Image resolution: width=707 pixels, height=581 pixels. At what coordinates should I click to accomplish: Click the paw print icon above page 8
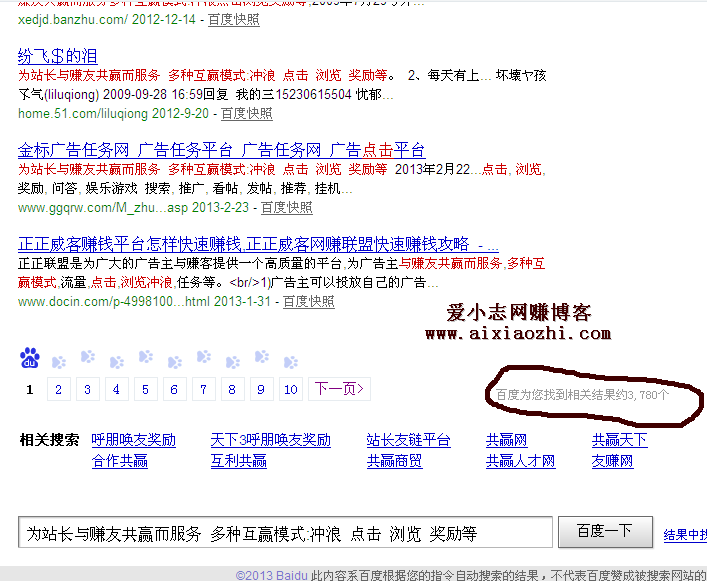pyautogui.click(x=232, y=362)
